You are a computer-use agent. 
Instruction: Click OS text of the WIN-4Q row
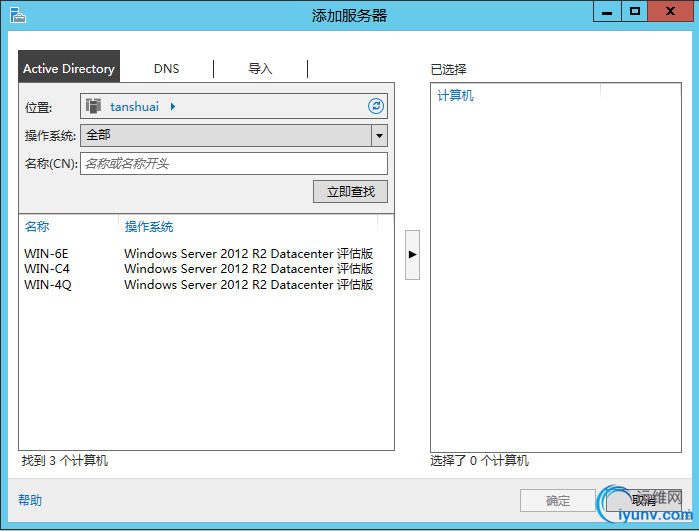pyautogui.click(x=248, y=284)
